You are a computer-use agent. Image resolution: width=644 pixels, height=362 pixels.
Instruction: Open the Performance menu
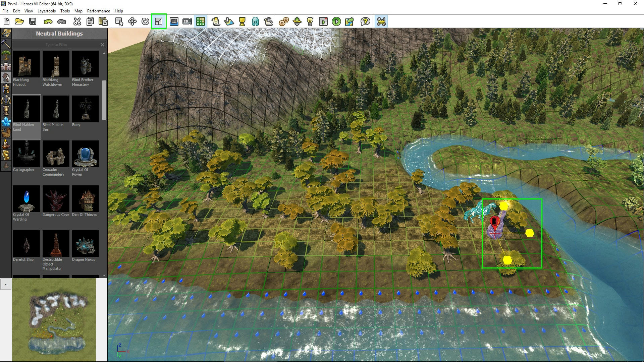point(99,11)
